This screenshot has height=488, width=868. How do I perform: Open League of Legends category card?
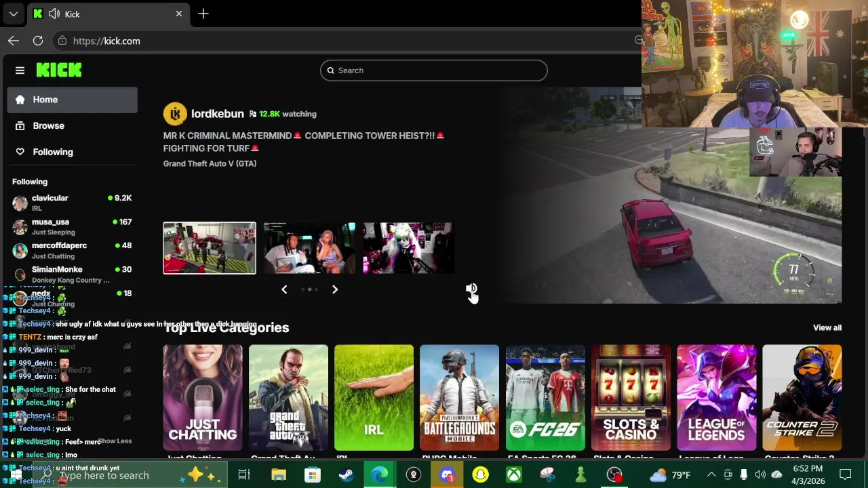(716, 398)
